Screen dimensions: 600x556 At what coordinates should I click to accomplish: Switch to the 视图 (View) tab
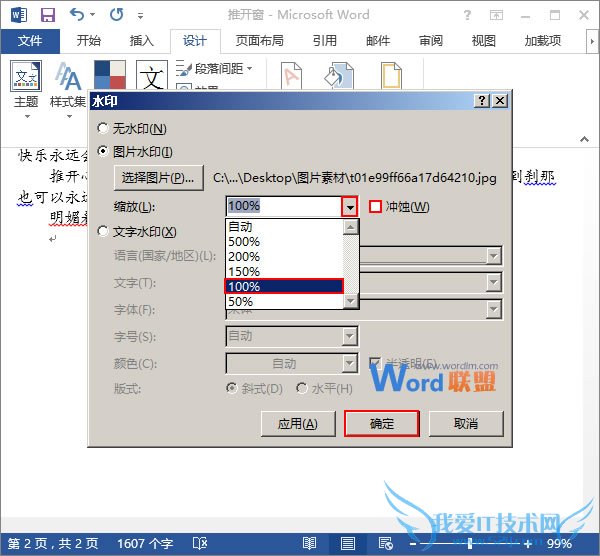coord(484,41)
